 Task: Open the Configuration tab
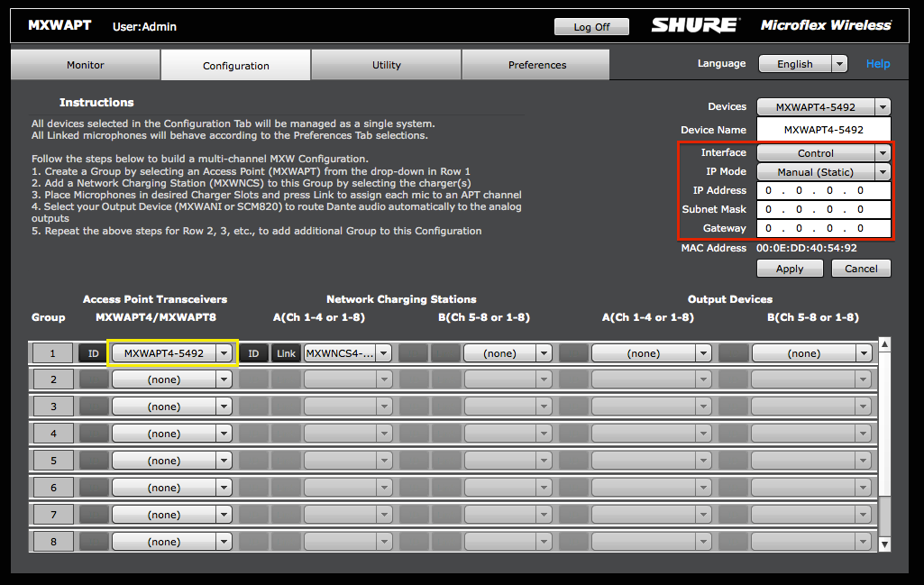pyautogui.click(x=235, y=66)
